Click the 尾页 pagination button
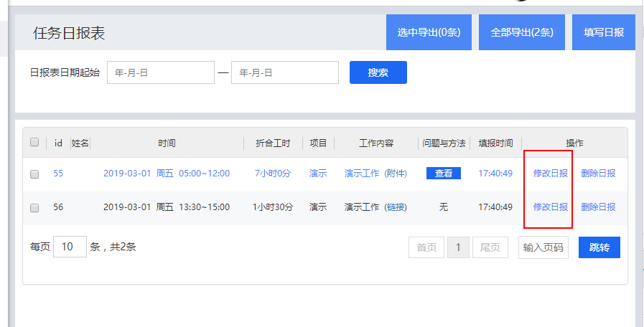The image size is (644, 327). (490, 247)
